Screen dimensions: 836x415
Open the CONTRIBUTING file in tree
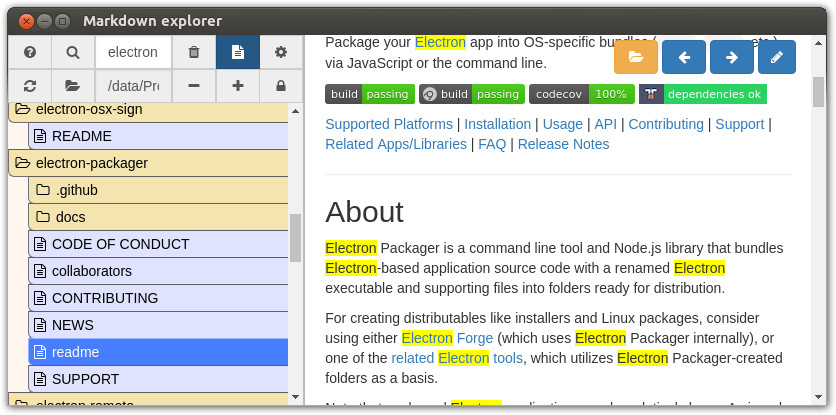coord(105,298)
